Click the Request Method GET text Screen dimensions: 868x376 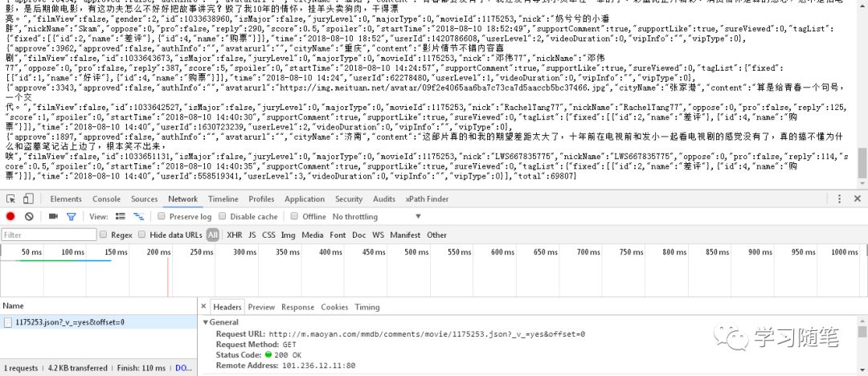point(289,345)
